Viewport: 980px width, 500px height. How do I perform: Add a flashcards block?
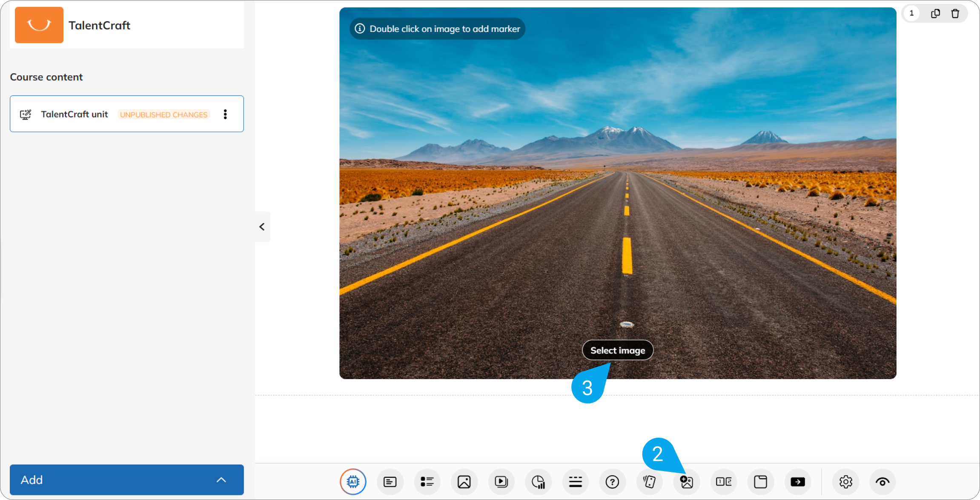coord(650,482)
